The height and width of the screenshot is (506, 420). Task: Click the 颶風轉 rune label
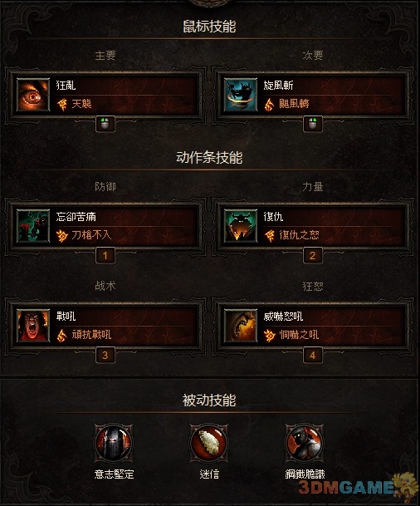click(x=295, y=104)
